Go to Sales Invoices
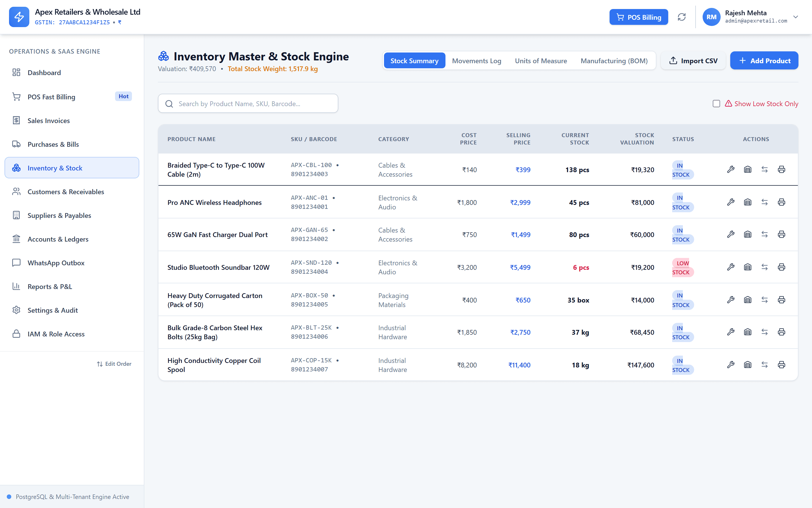 (72, 121)
